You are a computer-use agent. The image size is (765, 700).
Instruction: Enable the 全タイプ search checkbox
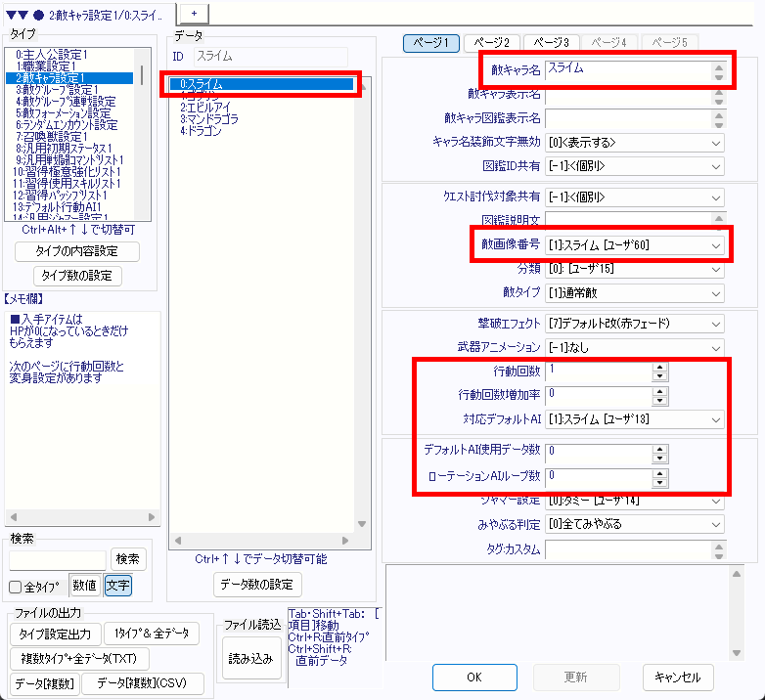click(x=16, y=587)
